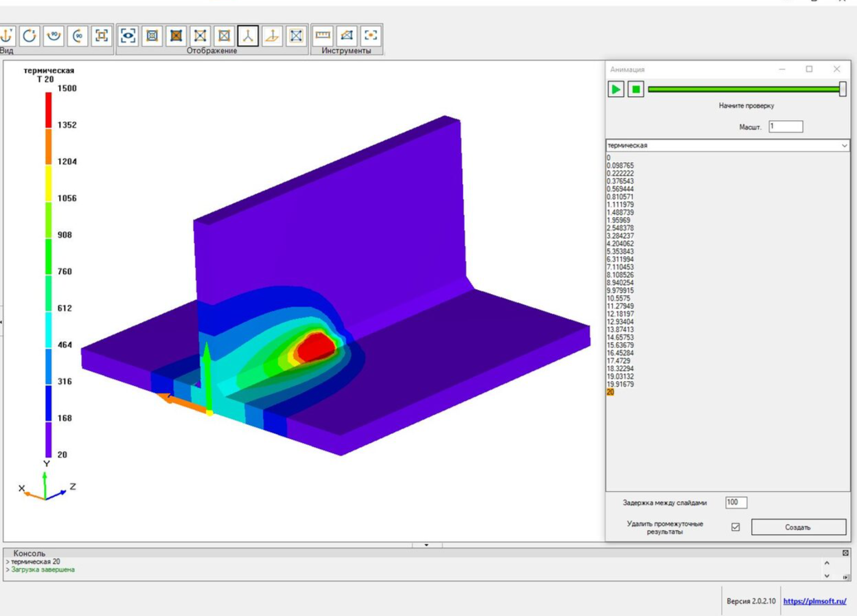The width and height of the screenshot is (857, 616).
Task: Toggle Удалить промежуточные результаты checkbox
Action: (x=735, y=527)
